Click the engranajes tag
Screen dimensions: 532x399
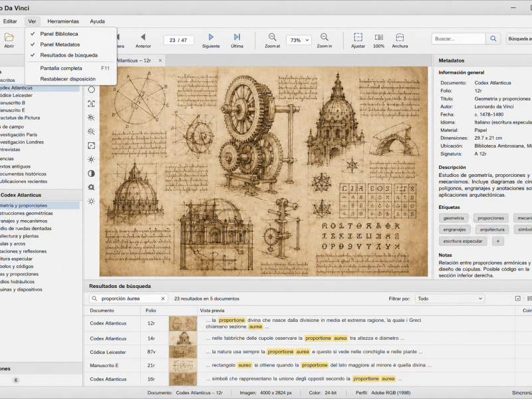(x=454, y=229)
